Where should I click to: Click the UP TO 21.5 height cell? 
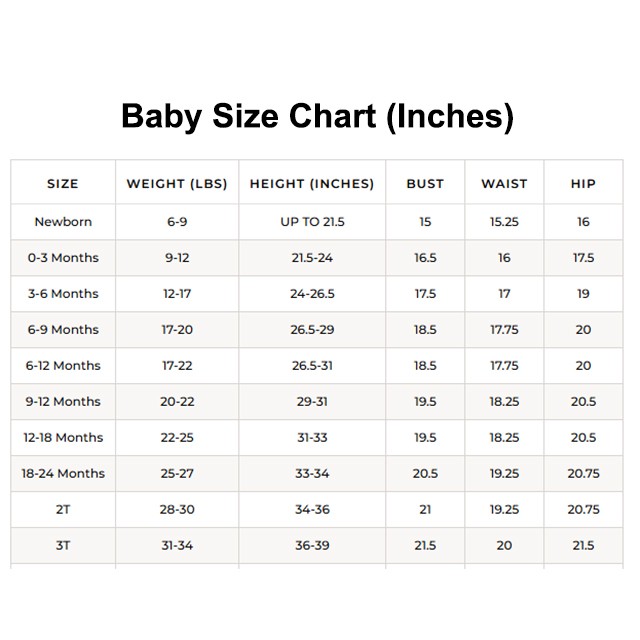(312, 222)
